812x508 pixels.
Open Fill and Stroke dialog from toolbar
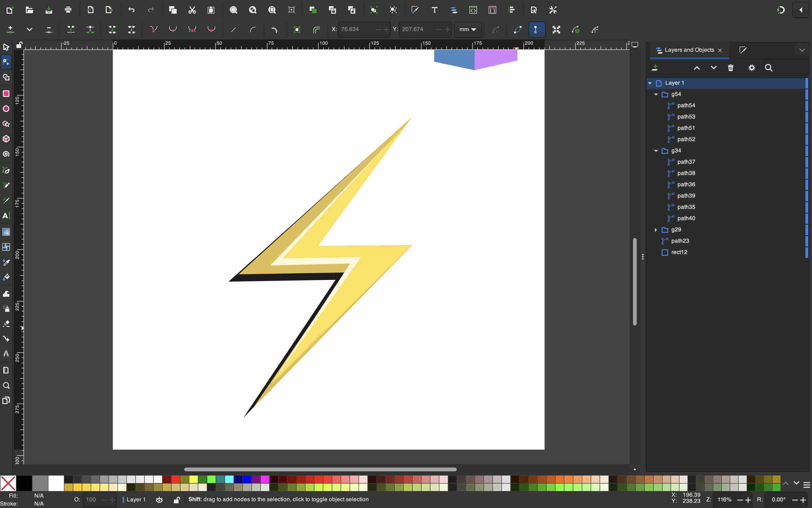415,10
